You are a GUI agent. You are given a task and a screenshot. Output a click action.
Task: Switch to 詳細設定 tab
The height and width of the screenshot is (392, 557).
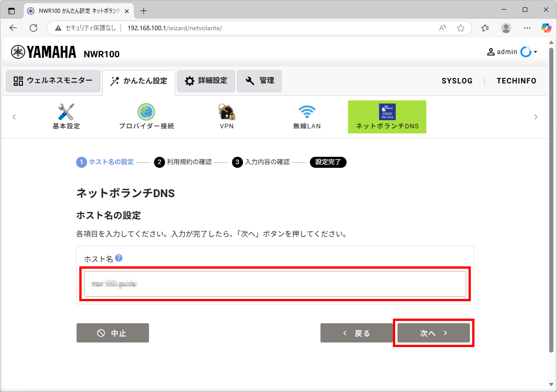(206, 81)
